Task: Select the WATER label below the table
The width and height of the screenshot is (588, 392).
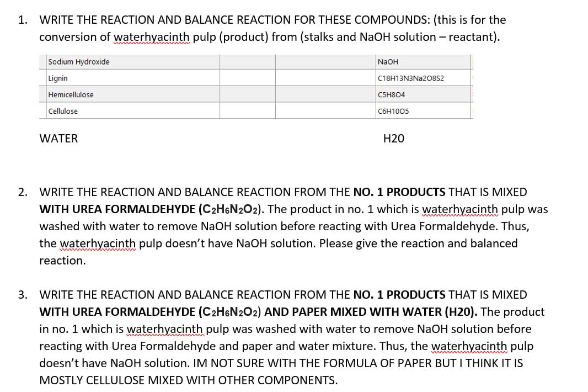Action: coord(57,138)
